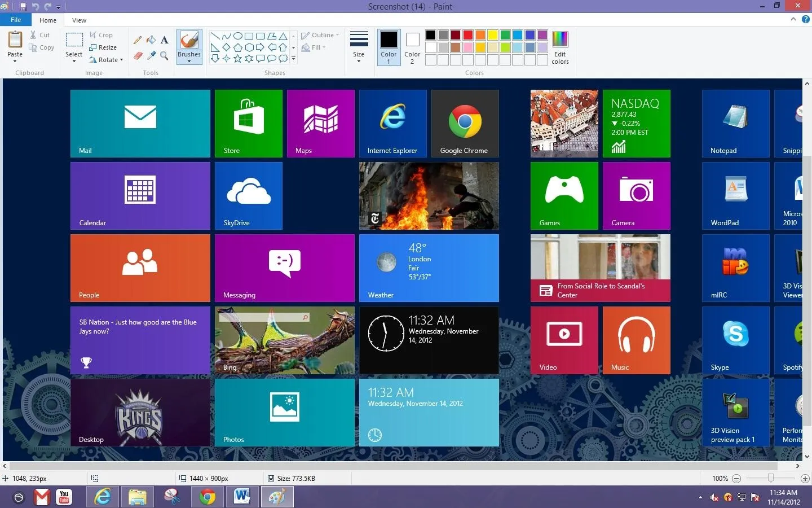This screenshot has height=508, width=812.
Task: Click the Cut button
Action: click(x=40, y=35)
